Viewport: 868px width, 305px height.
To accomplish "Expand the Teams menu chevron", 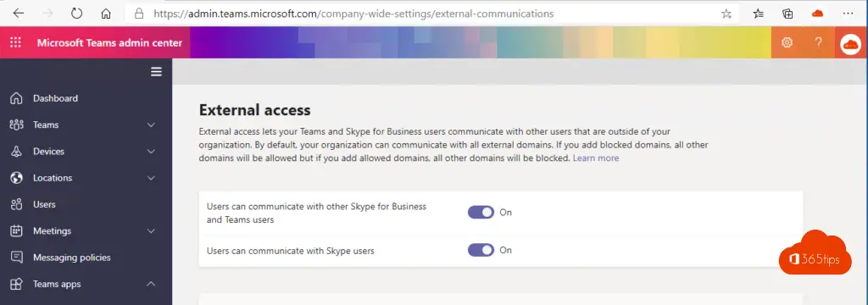I will (x=151, y=125).
